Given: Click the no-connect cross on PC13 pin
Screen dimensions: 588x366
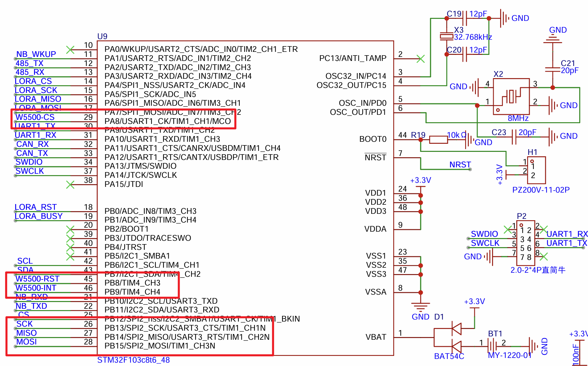Looking at the screenshot, I should [420, 59].
